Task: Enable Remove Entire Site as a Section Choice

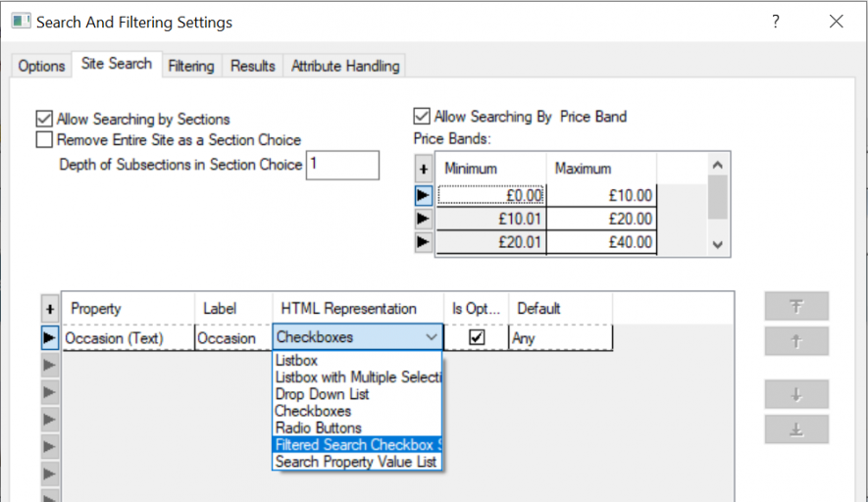Action: coord(44,140)
